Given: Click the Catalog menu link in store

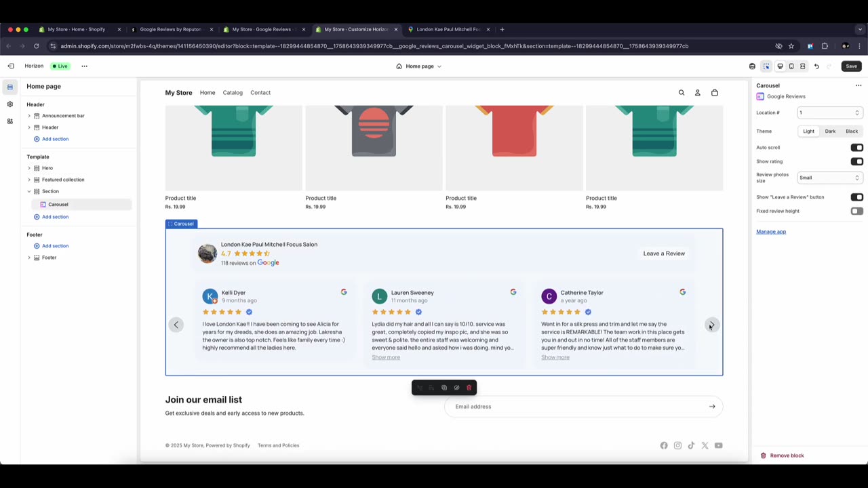Looking at the screenshot, I should [233, 93].
